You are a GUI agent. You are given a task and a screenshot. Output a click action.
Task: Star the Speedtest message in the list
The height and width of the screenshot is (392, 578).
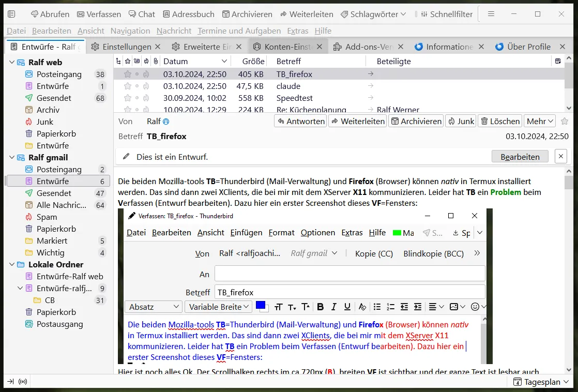click(128, 98)
